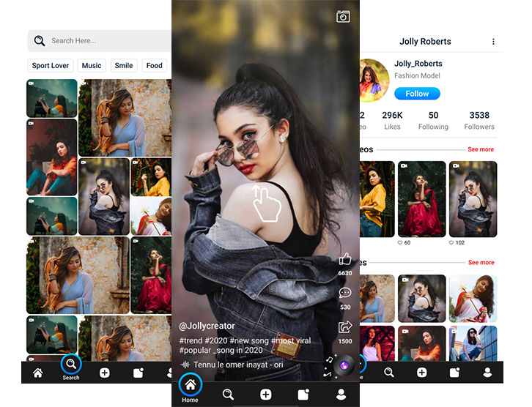Tap the plus create icon in center phone

click(x=265, y=394)
